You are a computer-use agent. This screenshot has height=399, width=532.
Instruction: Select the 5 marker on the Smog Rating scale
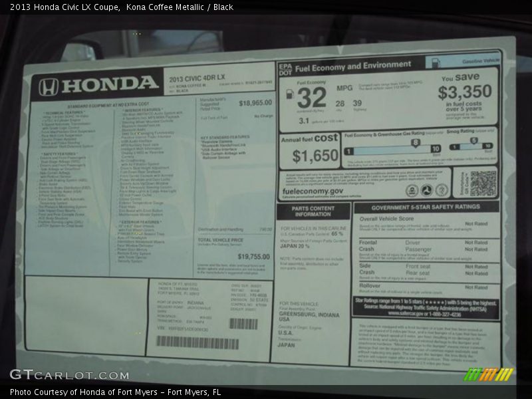point(473,140)
